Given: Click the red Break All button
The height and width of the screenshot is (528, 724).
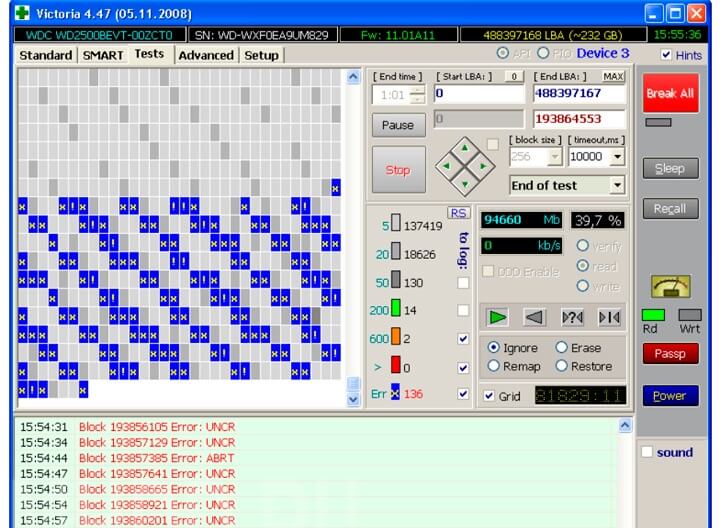Looking at the screenshot, I should tap(670, 93).
